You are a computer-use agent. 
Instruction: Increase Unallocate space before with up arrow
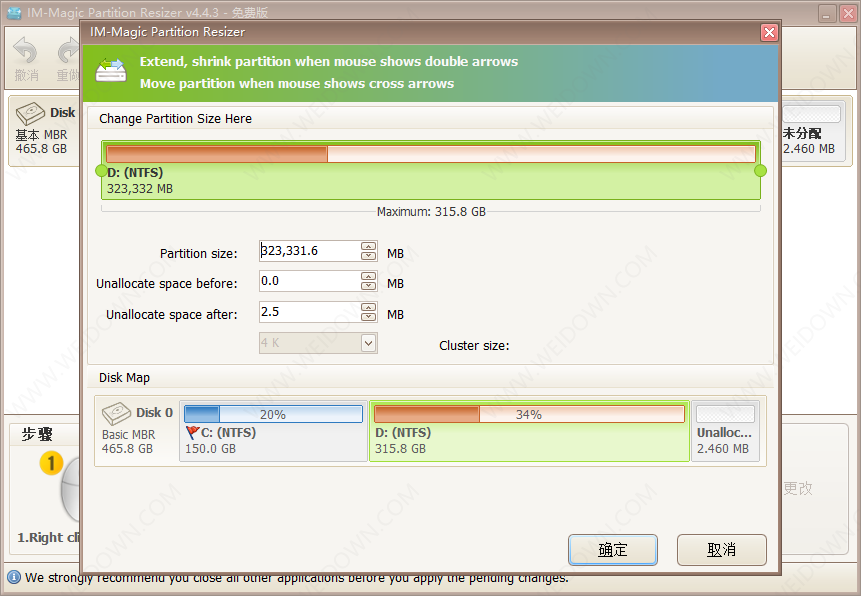(x=368, y=276)
